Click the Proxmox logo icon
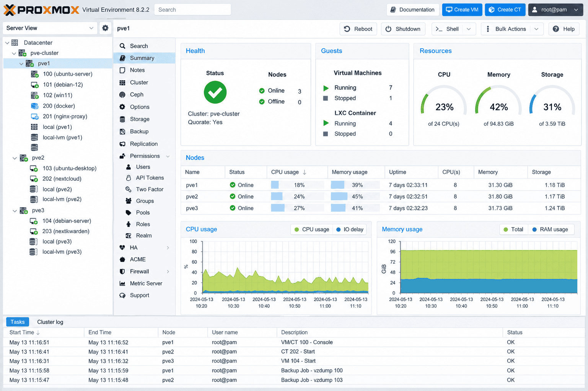The width and height of the screenshot is (588, 391). point(10,10)
